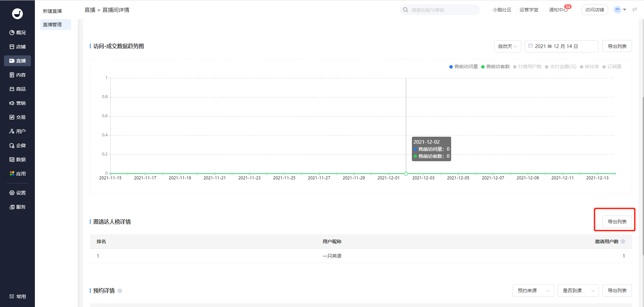Click the search magnifier icon
The width and height of the screenshot is (644, 307).
coord(406,10)
